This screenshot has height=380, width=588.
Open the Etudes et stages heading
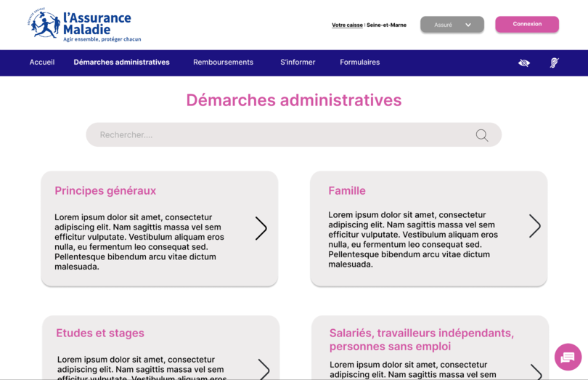pyautogui.click(x=100, y=333)
